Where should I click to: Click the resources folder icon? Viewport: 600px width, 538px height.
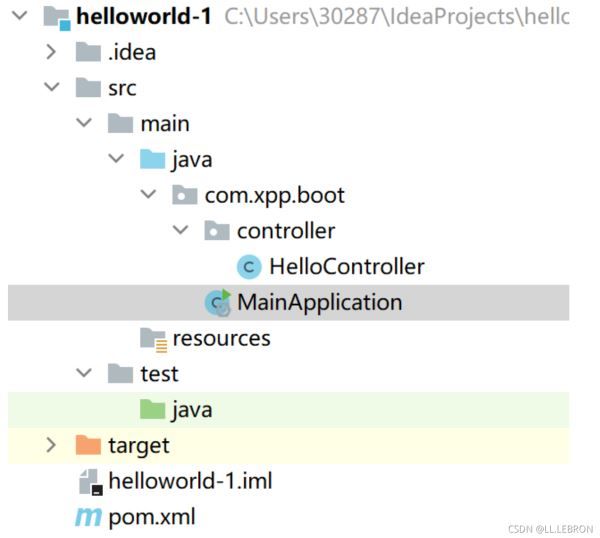[x=153, y=339]
